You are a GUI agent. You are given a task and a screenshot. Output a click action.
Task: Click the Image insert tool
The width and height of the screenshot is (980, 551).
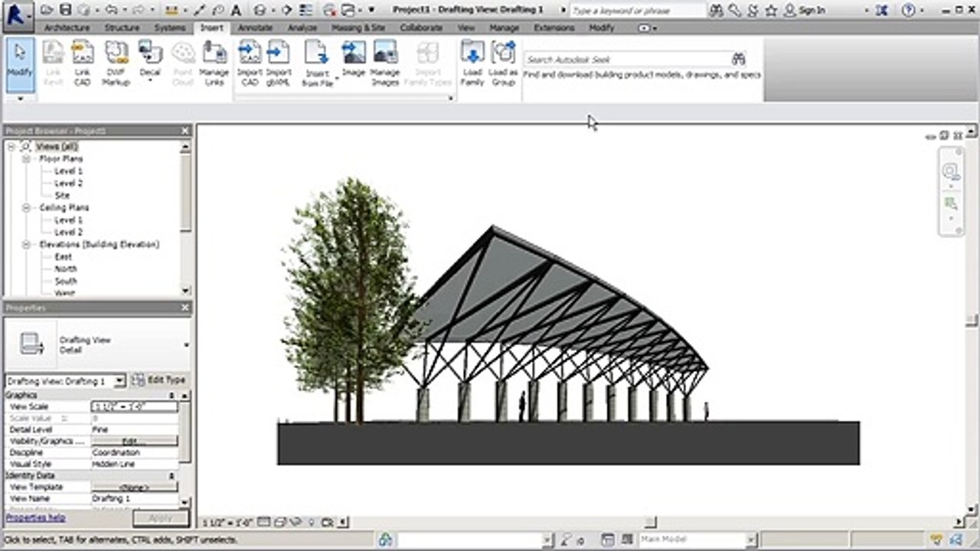pyautogui.click(x=353, y=59)
